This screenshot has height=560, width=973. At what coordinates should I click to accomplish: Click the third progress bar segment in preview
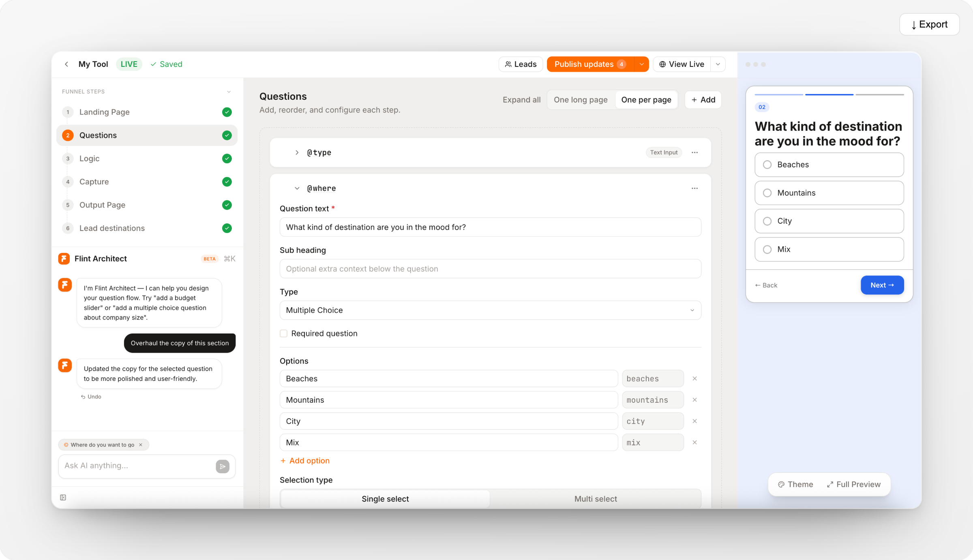[x=879, y=94]
